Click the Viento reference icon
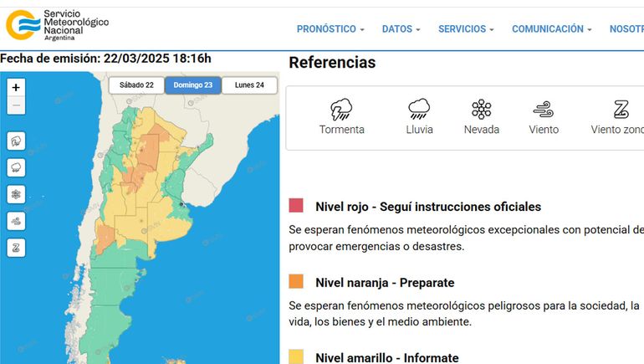 coord(544,110)
